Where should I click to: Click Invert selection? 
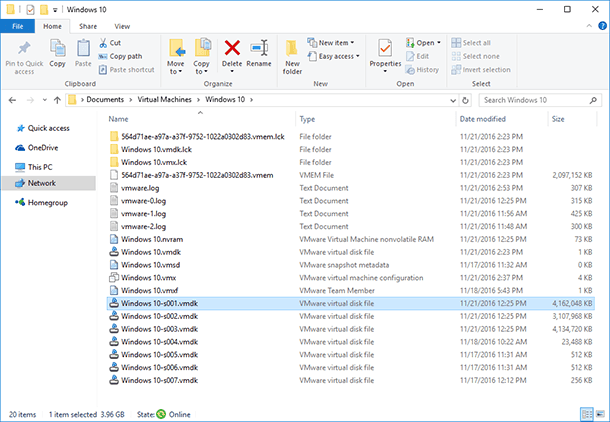point(481,70)
